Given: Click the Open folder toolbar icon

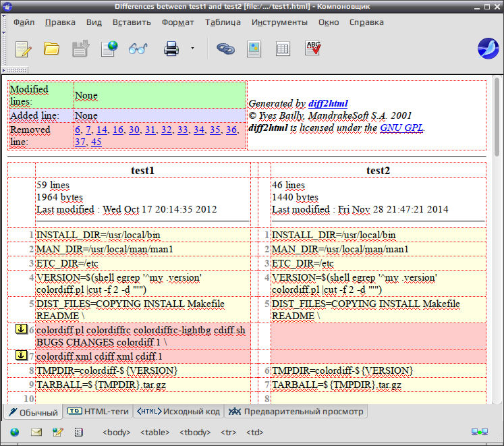Looking at the screenshot, I should click(51, 49).
